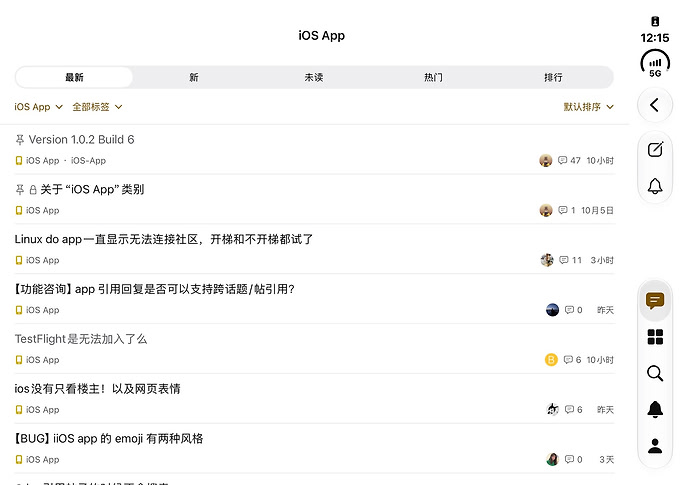Open Version 1.0.2 Build 6 topic
The image size is (690, 485).
pyautogui.click(x=81, y=140)
